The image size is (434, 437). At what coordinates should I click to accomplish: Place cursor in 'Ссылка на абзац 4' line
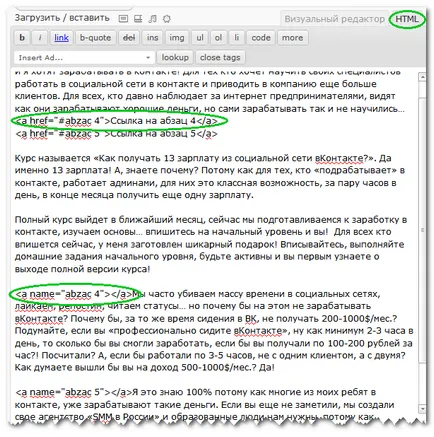pos(116,121)
